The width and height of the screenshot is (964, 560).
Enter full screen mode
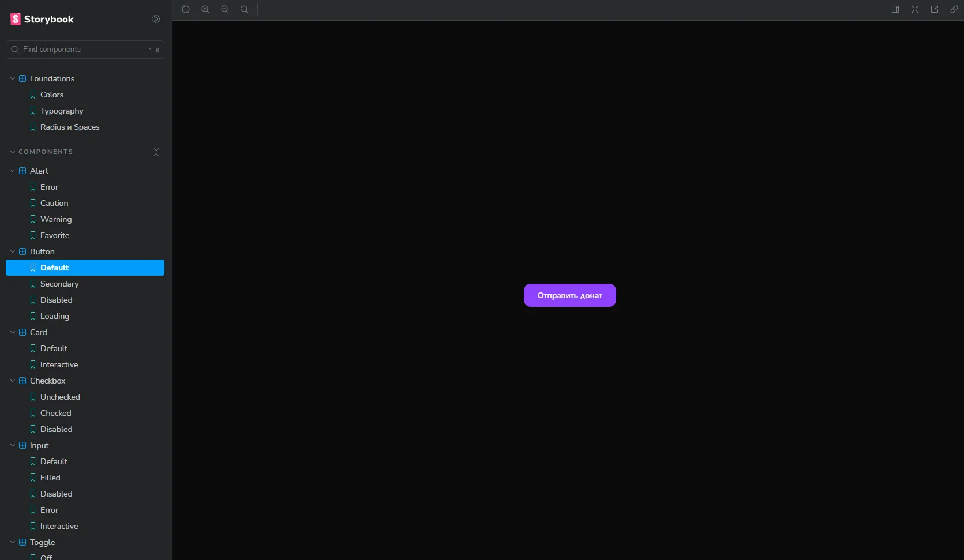pos(915,9)
